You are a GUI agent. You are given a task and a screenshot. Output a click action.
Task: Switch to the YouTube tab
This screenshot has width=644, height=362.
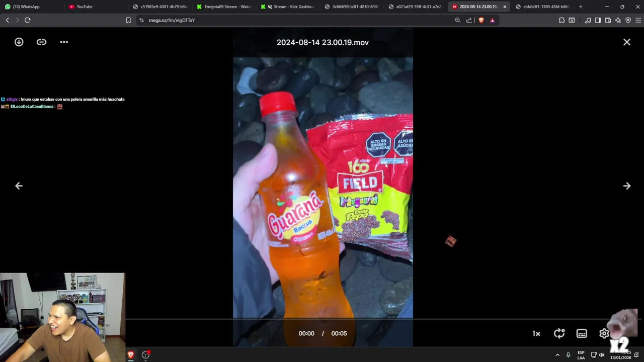[x=96, y=7]
